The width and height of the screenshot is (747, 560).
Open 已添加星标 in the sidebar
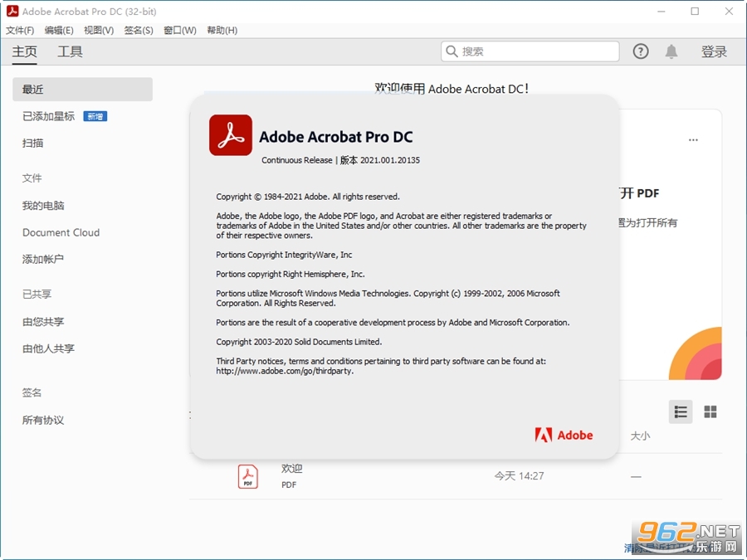pos(49,116)
